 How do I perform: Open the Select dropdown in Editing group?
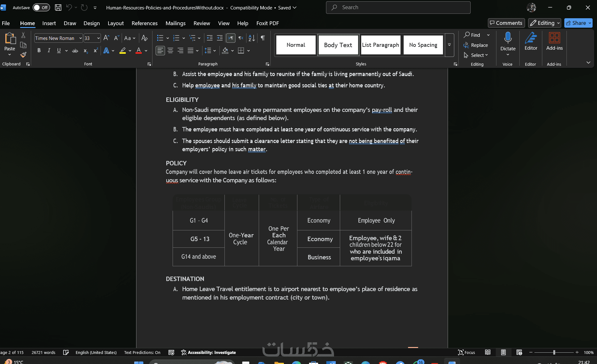click(476, 55)
